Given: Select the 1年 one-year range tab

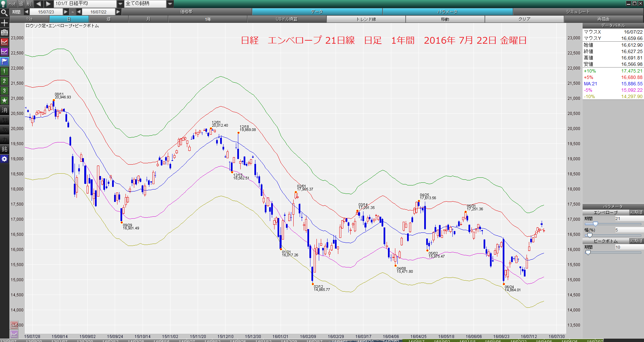Looking at the screenshot, I should 208,19.
